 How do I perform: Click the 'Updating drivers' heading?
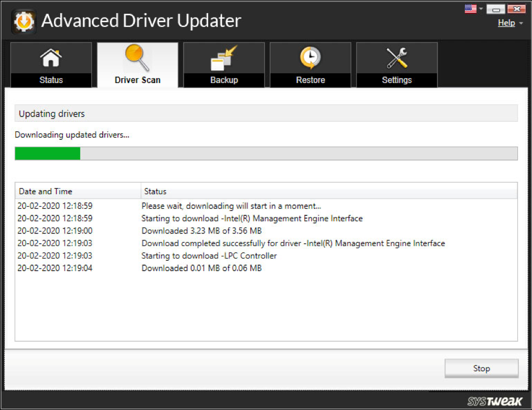pos(51,114)
